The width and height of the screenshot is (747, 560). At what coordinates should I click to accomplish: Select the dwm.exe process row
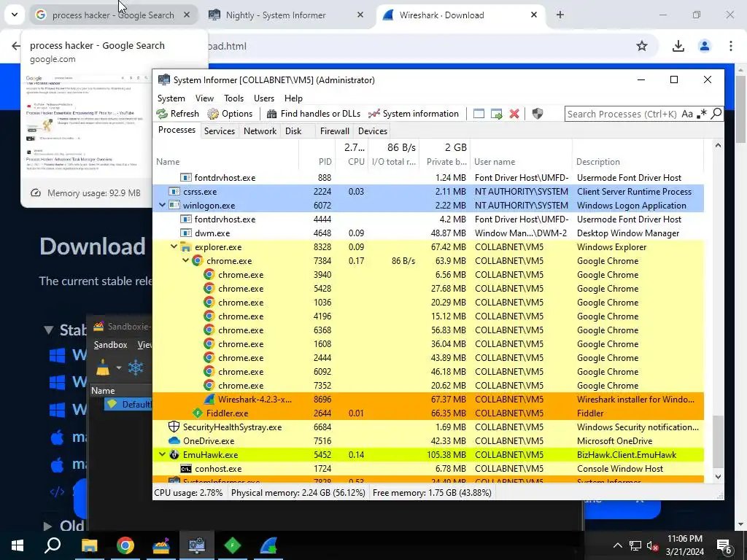pyautogui.click(x=428, y=233)
